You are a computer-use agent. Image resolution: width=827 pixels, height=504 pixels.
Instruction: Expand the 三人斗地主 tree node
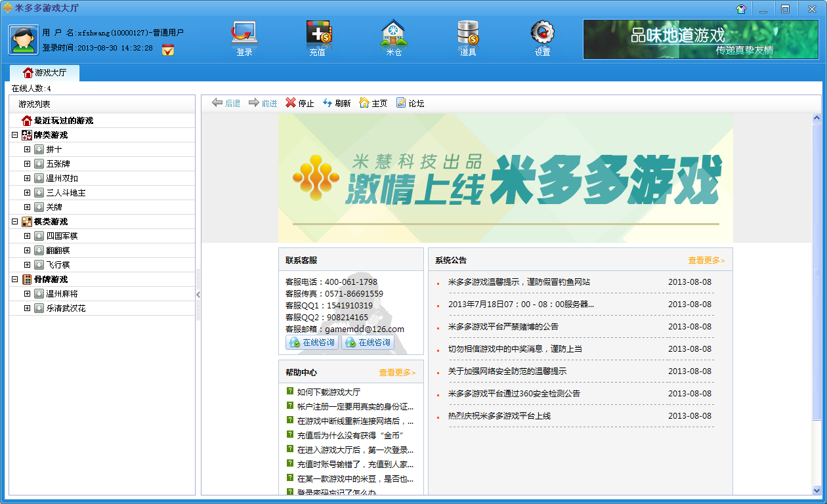(x=27, y=193)
